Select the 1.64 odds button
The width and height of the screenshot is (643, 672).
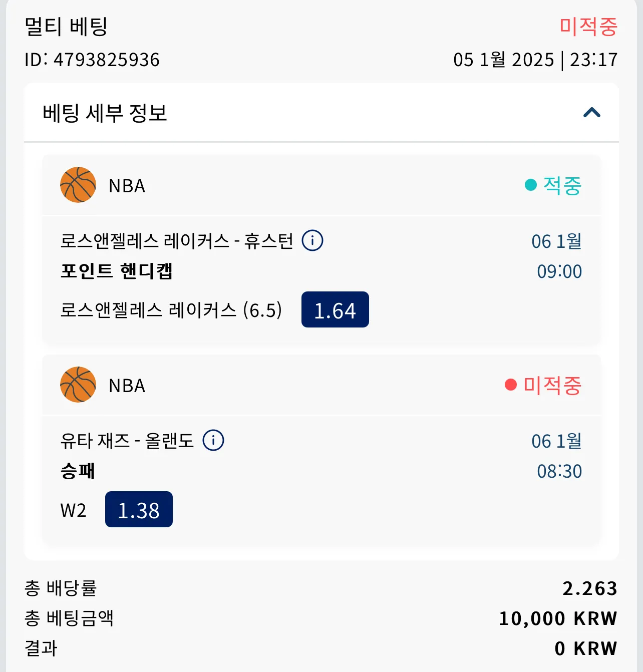335,309
